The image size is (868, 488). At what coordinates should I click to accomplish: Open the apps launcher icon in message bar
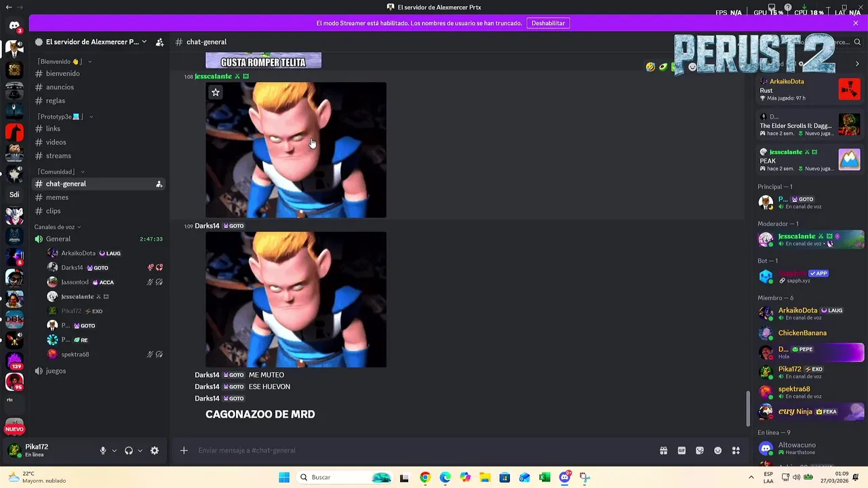click(736, 451)
